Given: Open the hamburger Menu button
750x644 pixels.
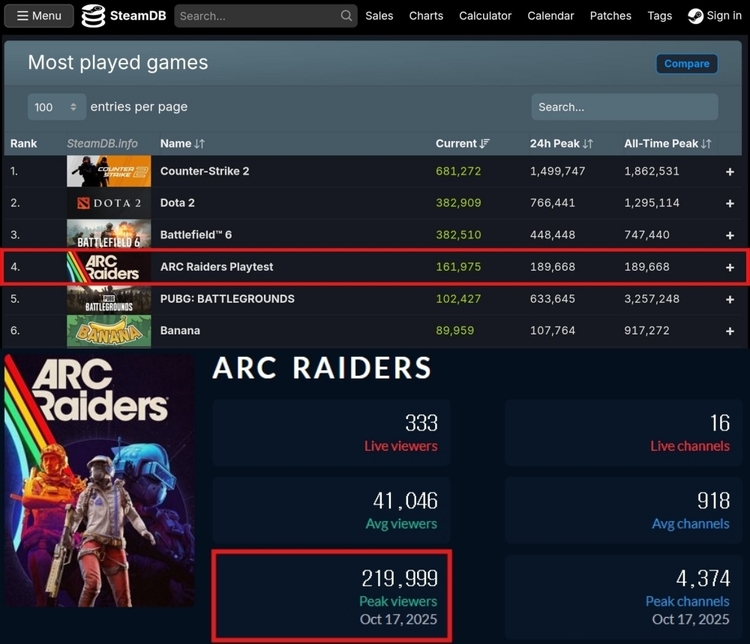Looking at the screenshot, I should [x=39, y=16].
